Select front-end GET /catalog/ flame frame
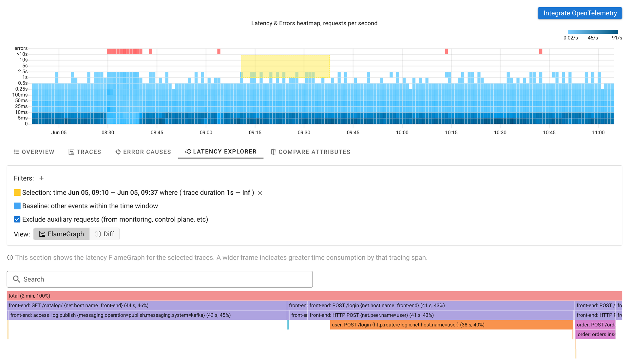The height and width of the screenshot is (364, 629). pos(147,305)
